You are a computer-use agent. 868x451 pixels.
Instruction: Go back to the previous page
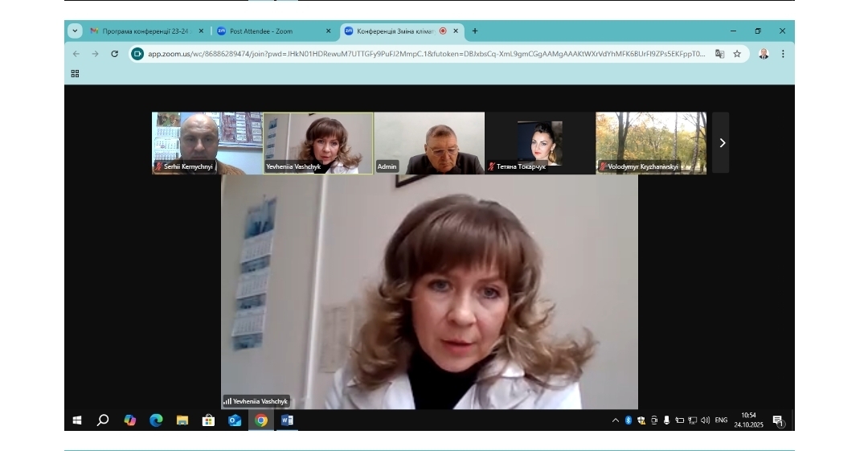(76, 54)
